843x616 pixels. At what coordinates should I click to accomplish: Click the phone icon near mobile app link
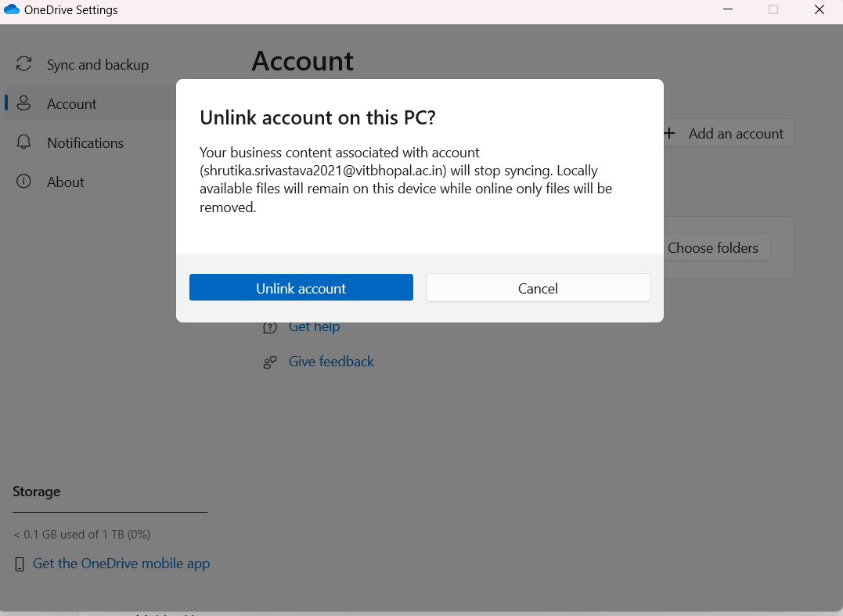(20, 564)
